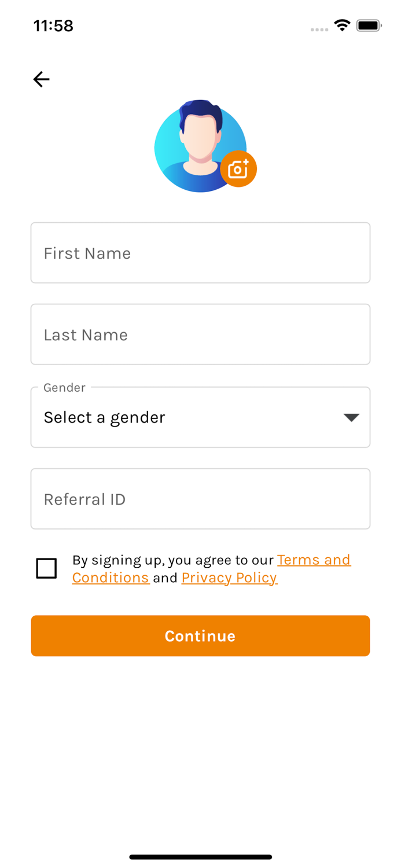
Task: Tap the 11:58 clock in status bar
Action: [x=53, y=26]
